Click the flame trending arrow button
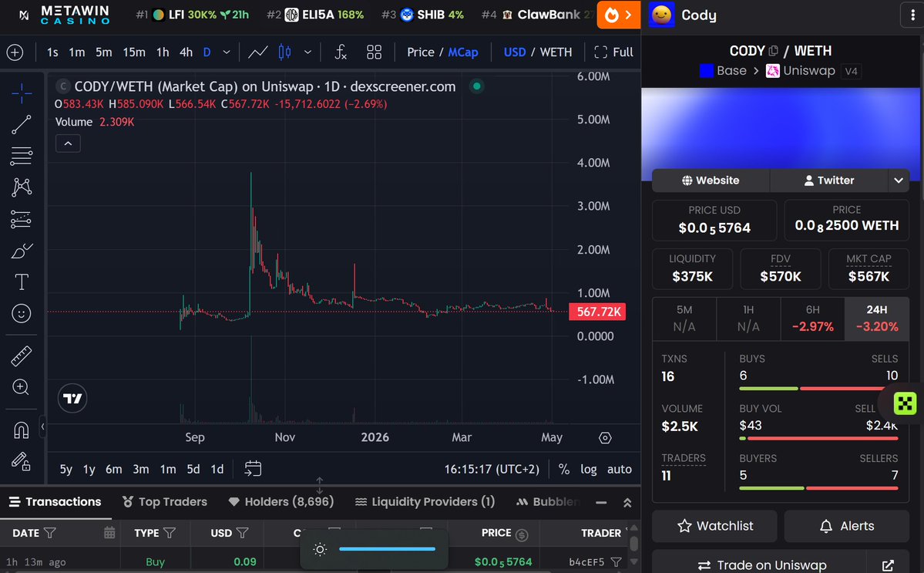This screenshot has height=573, width=924. (619, 15)
